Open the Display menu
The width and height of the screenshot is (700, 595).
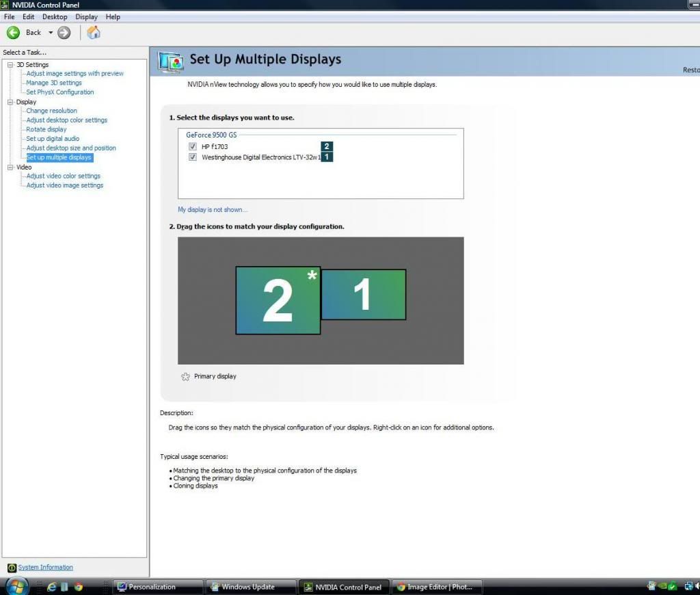(86, 17)
